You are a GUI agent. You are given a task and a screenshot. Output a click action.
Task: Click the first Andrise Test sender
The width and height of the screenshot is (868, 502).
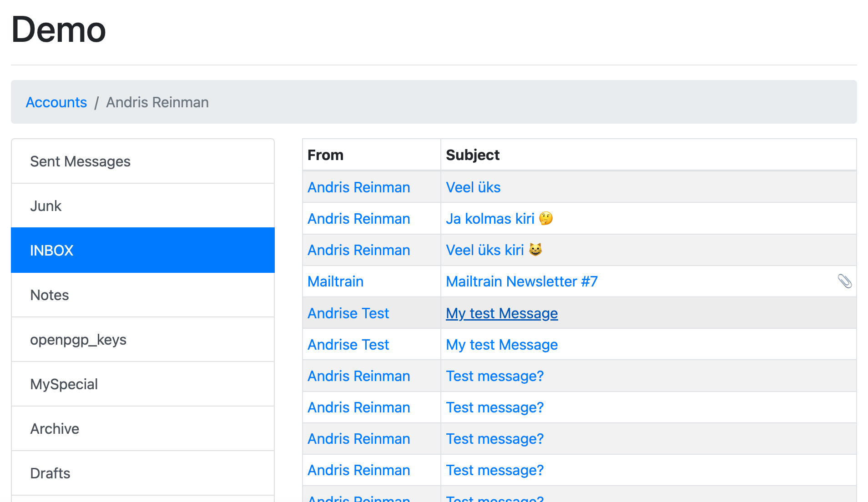tap(348, 313)
